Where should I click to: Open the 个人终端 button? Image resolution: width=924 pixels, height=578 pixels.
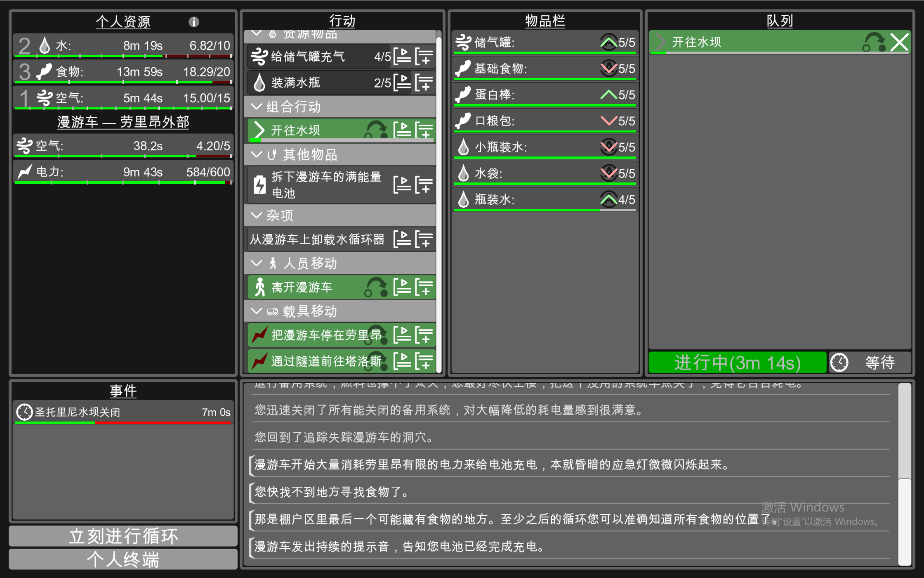pyautogui.click(x=123, y=559)
